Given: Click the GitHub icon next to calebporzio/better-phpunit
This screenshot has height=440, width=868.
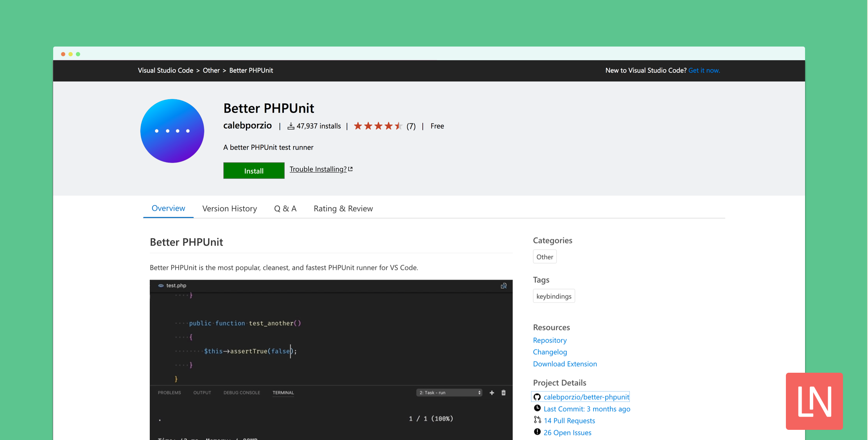Looking at the screenshot, I should (537, 397).
